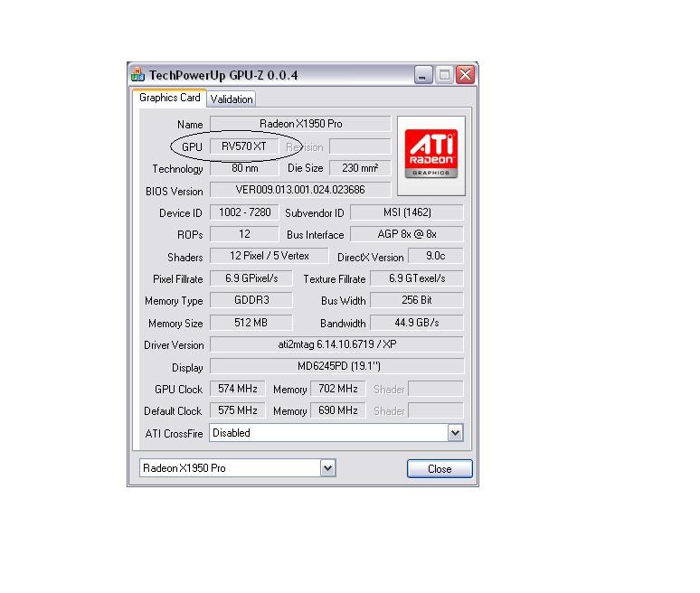
Task: Click the DirectX Version value 9.0c
Action: (x=436, y=256)
